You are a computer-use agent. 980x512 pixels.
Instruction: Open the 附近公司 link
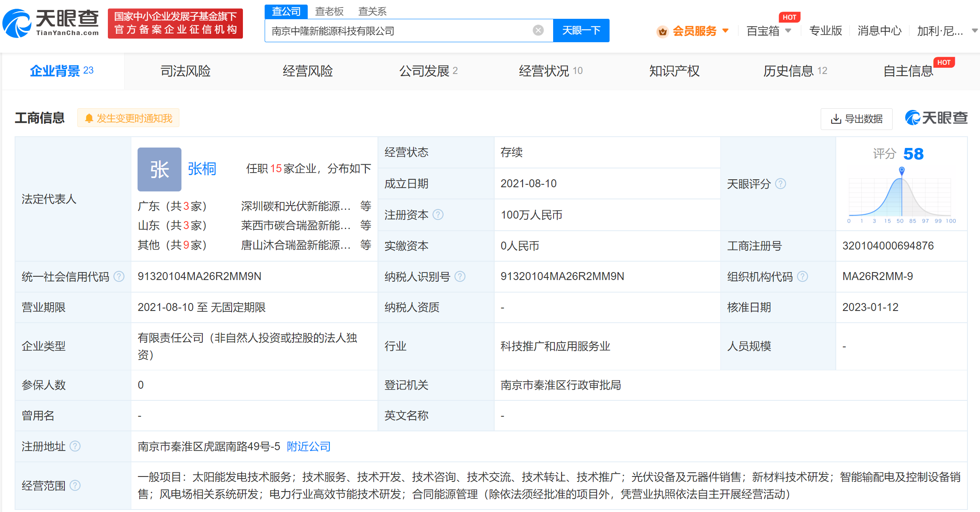point(309,446)
